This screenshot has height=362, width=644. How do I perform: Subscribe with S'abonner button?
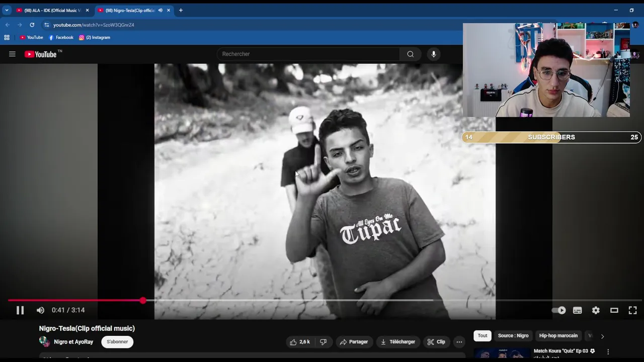117,342
